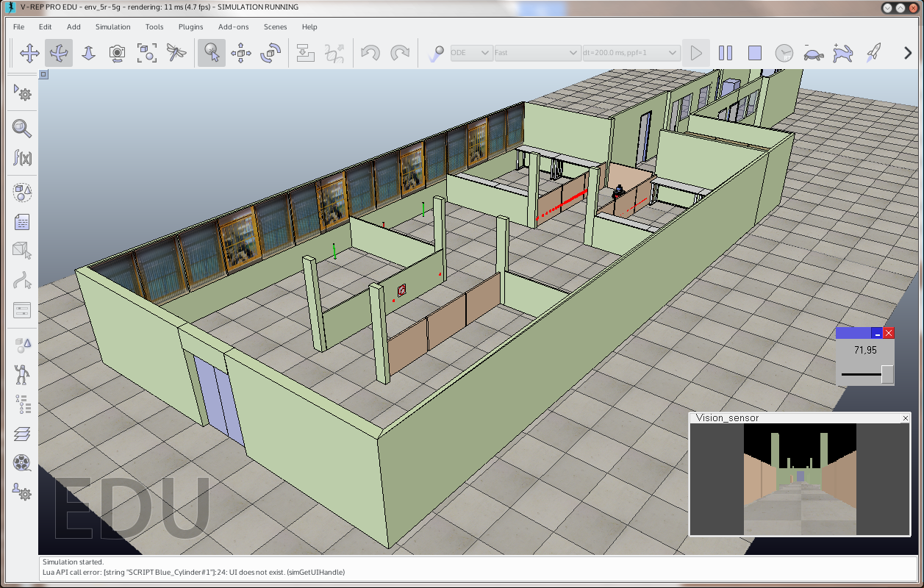Image resolution: width=924 pixels, height=588 pixels.
Task: Open the model browser robot icon
Action: pyautogui.click(x=22, y=374)
